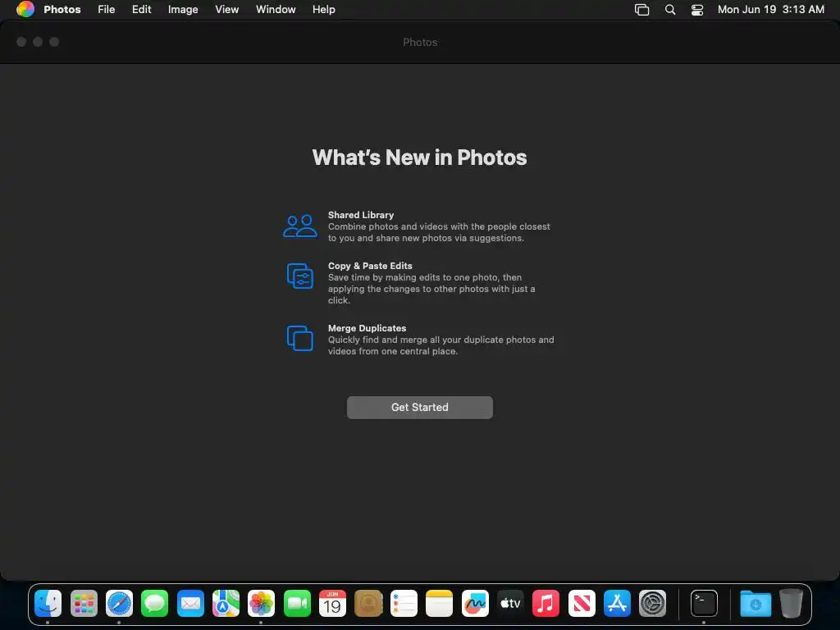Open the Downloads folder in the Dock
The image size is (840, 630).
point(756,603)
